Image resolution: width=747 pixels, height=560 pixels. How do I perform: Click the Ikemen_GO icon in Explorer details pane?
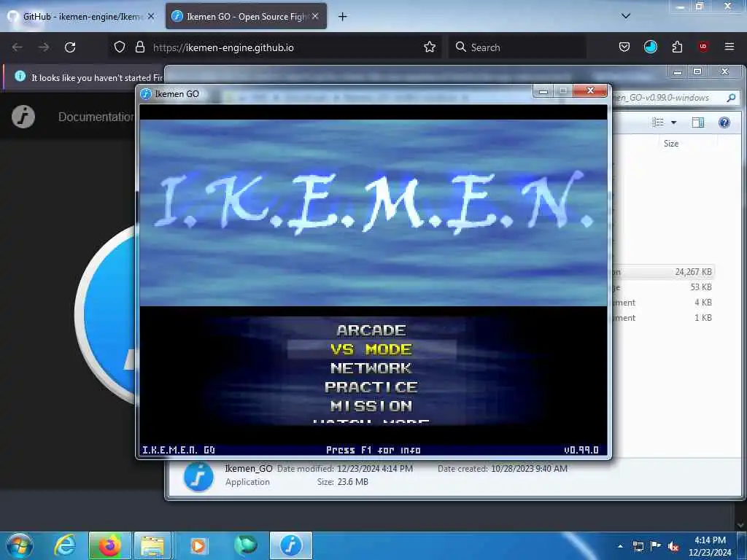198,477
